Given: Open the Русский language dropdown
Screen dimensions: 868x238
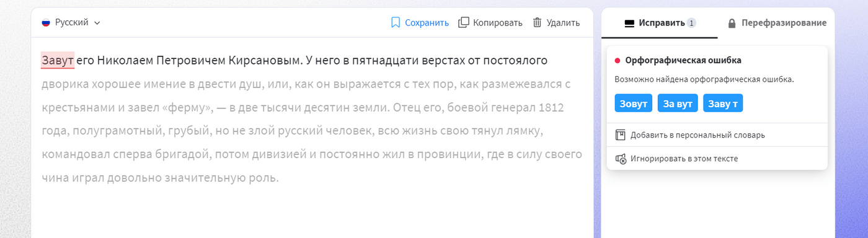Looking at the screenshot, I should coord(71,22).
